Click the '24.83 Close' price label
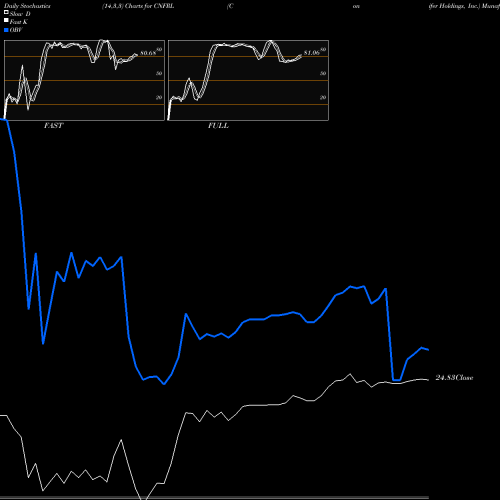The height and width of the screenshot is (500, 500). tap(454, 378)
